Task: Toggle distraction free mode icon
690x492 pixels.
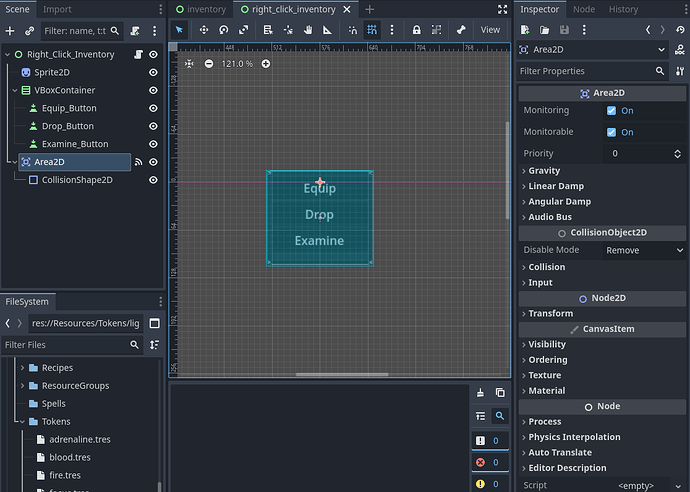Action: point(503,9)
